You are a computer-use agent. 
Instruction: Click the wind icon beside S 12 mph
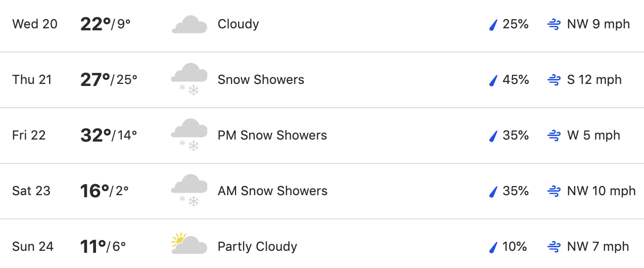tap(555, 80)
